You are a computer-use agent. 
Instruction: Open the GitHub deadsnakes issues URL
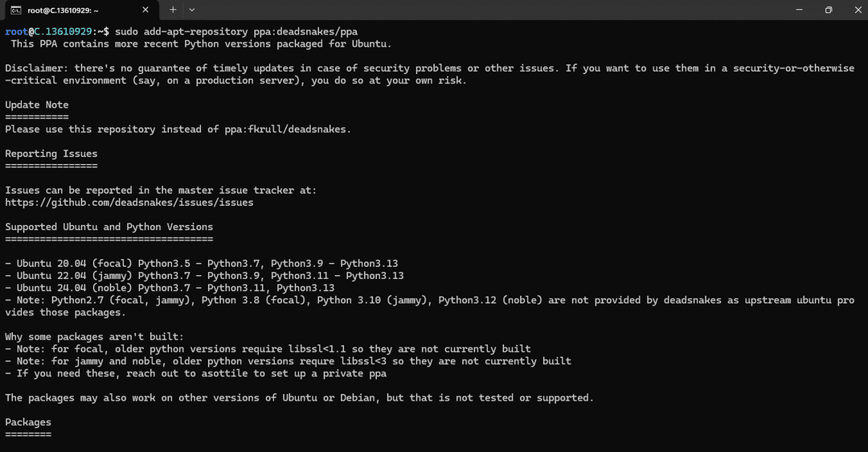[x=129, y=203]
